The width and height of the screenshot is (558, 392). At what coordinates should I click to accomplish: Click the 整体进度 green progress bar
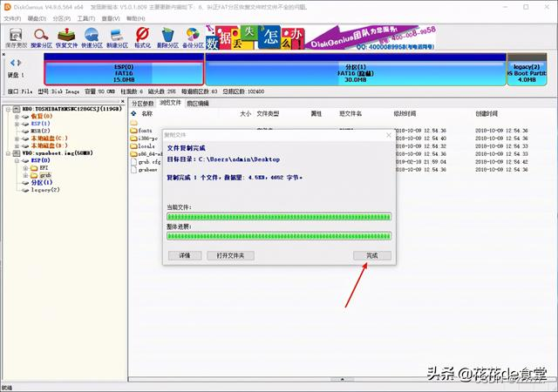[x=279, y=235]
